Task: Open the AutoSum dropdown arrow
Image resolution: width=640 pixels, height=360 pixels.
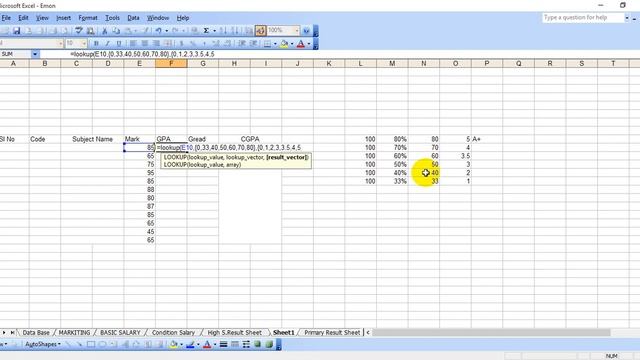Action: coord(215,31)
